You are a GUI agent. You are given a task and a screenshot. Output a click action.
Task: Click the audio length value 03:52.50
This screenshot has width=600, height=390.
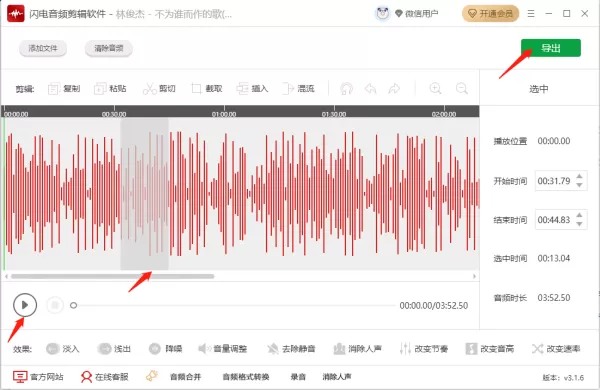coord(554,298)
